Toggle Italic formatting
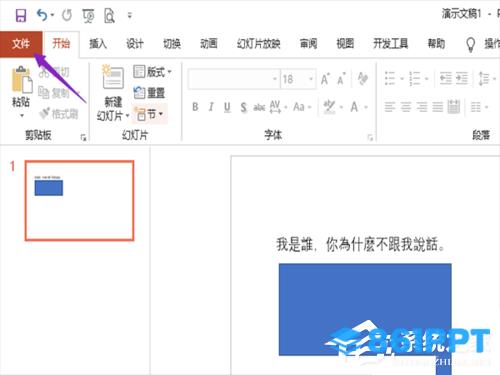 [x=211, y=107]
